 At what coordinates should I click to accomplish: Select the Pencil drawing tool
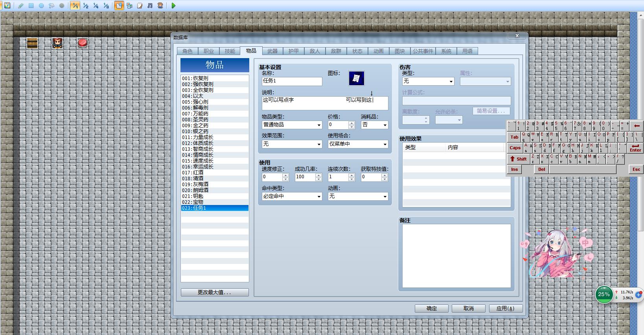(x=20, y=5)
